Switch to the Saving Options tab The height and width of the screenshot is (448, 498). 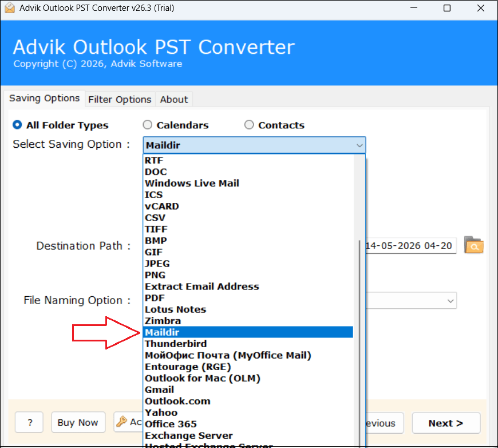click(x=45, y=98)
